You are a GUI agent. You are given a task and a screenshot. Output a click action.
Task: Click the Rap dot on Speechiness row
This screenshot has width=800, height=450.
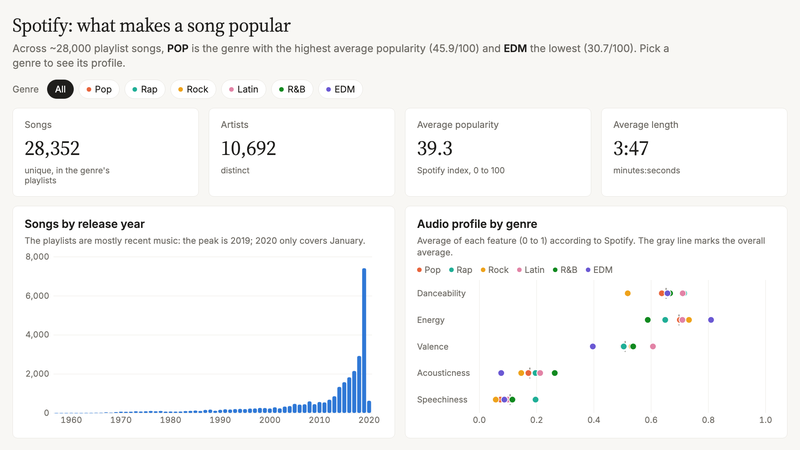[x=535, y=399]
